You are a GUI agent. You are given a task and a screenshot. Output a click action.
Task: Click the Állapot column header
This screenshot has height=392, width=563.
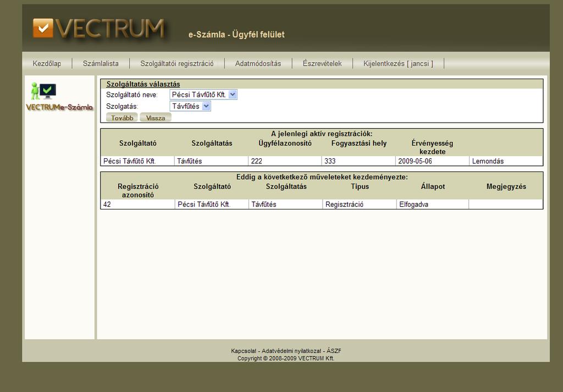(x=433, y=186)
